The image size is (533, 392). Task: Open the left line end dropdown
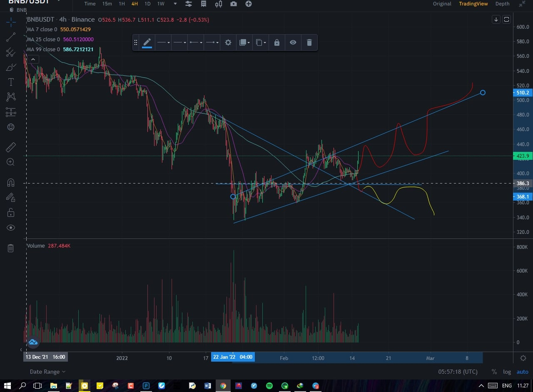196,42
